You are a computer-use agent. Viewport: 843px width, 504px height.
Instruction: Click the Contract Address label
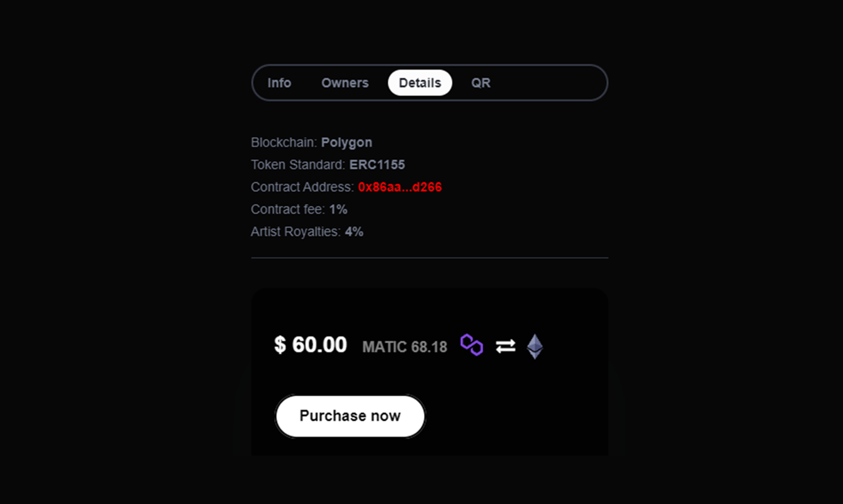[x=302, y=187]
